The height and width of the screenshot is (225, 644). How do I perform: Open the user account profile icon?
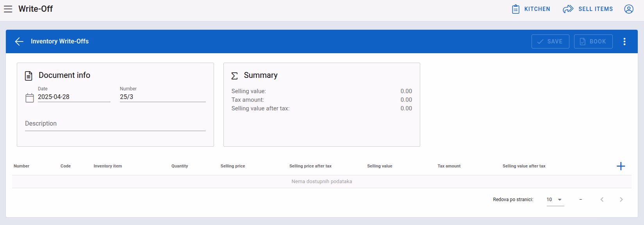pos(629,9)
